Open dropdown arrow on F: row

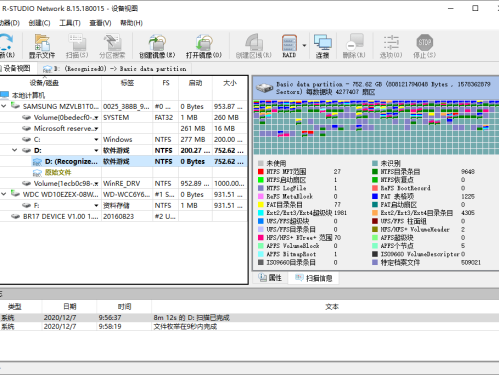pos(96,206)
